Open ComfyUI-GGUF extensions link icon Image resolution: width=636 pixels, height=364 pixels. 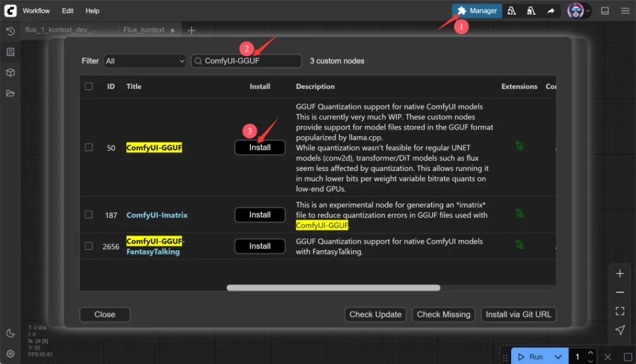519,146
